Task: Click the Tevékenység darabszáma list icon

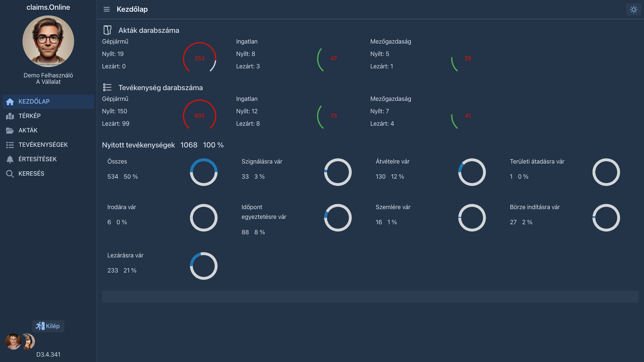Action: click(107, 87)
